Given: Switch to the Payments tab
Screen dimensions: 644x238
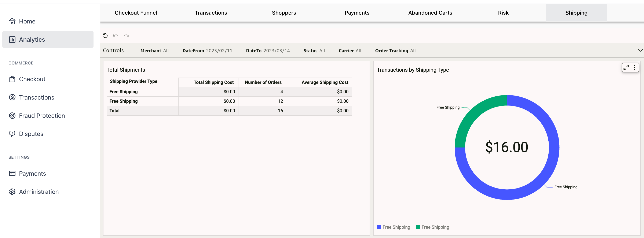Looking at the screenshot, I should coord(357,13).
